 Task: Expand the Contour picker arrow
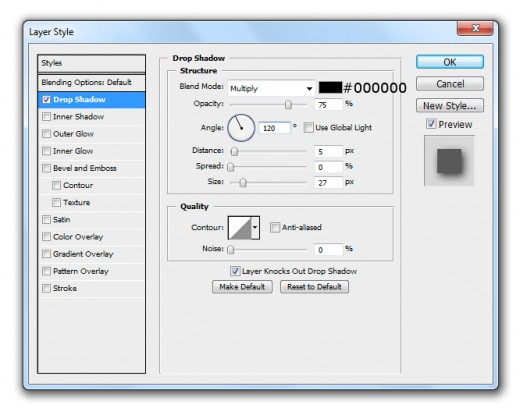pyautogui.click(x=255, y=228)
